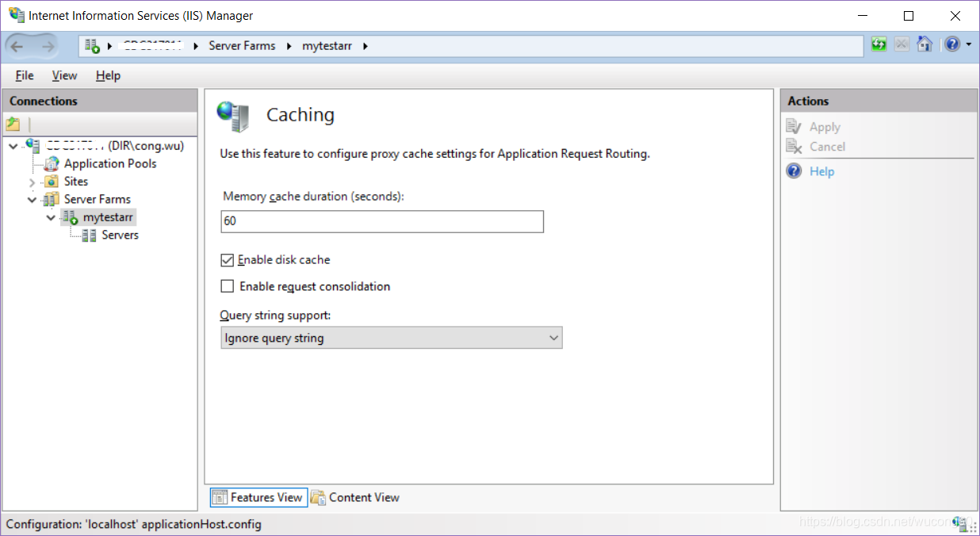The height and width of the screenshot is (536, 980).
Task: Click the Connections panel header
Action: tap(100, 101)
